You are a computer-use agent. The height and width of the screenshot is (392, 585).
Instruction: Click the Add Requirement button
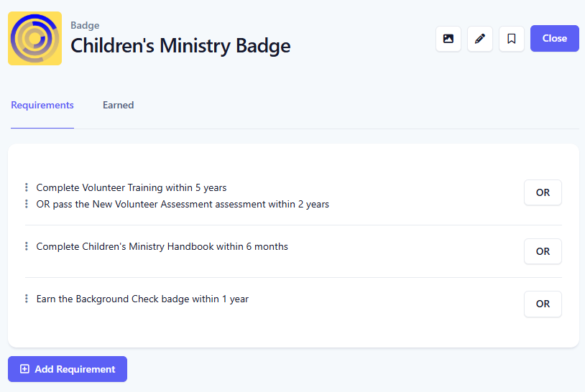(x=68, y=369)
